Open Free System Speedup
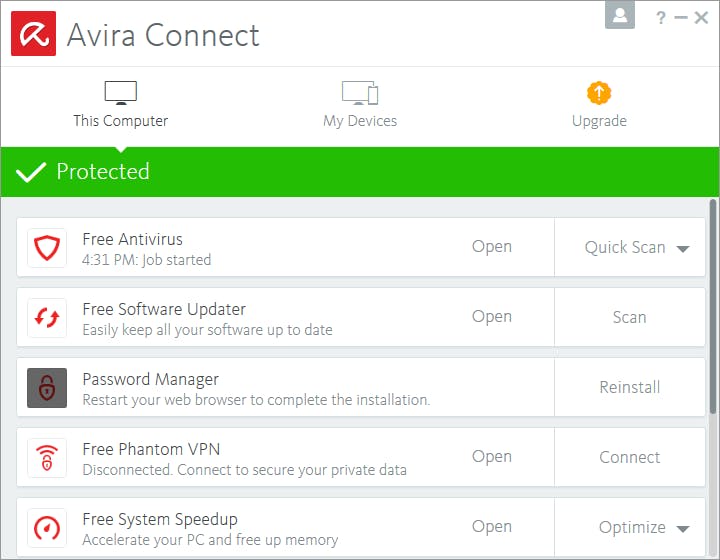 pos(491,527)
